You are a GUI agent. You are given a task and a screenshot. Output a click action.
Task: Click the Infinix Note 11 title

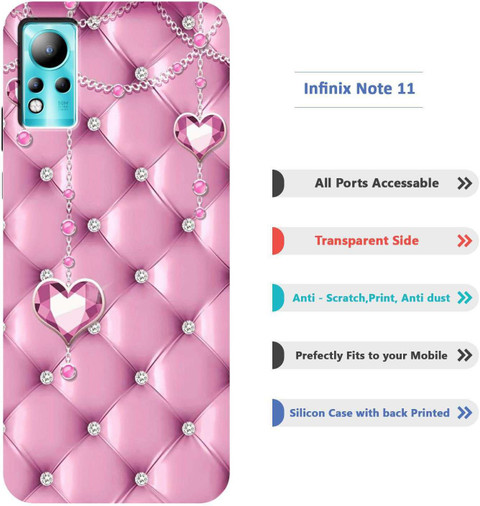359,89
